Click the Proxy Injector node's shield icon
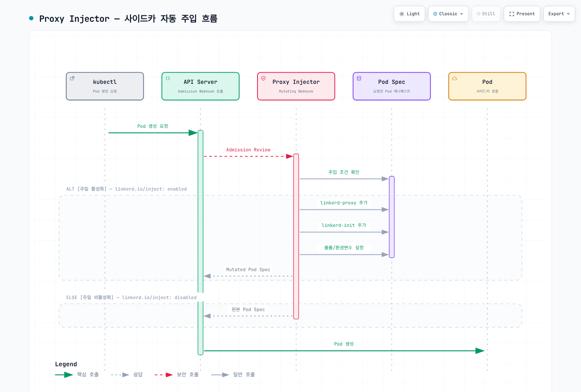 [x=263, y=78]
